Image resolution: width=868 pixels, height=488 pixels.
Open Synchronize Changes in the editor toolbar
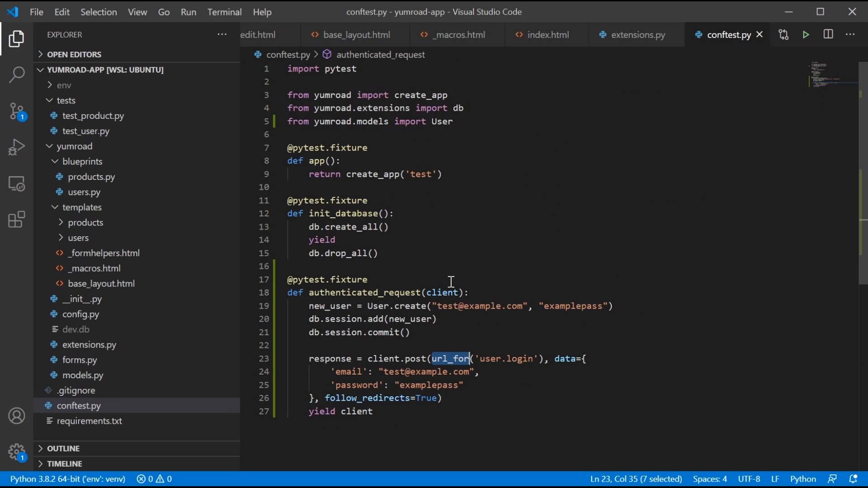click(x=784, y=34)
